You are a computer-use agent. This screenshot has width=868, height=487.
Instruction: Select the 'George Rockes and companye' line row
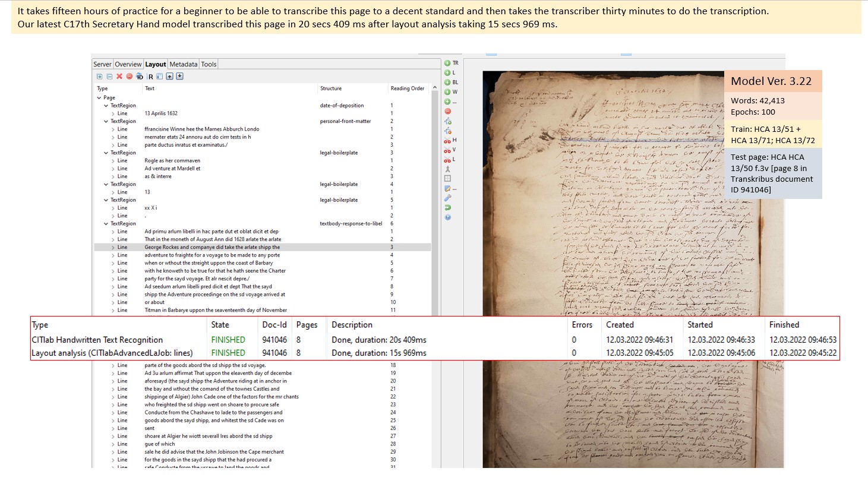tap(212, 247)
